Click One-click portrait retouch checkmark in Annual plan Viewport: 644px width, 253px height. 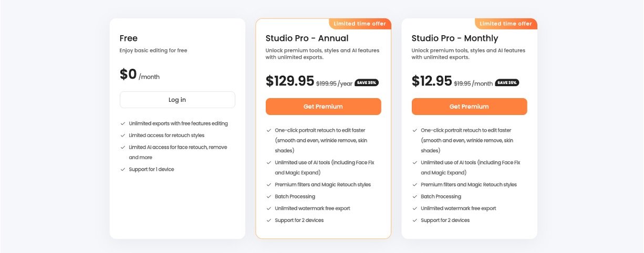pos(268,130)
